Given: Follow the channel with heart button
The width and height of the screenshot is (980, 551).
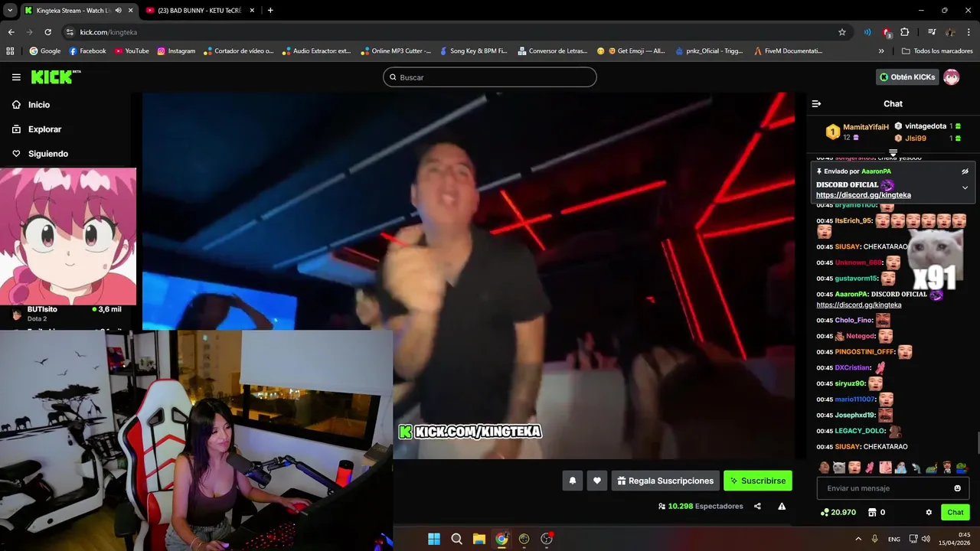Looking at the screenshot, I should 597,481.
